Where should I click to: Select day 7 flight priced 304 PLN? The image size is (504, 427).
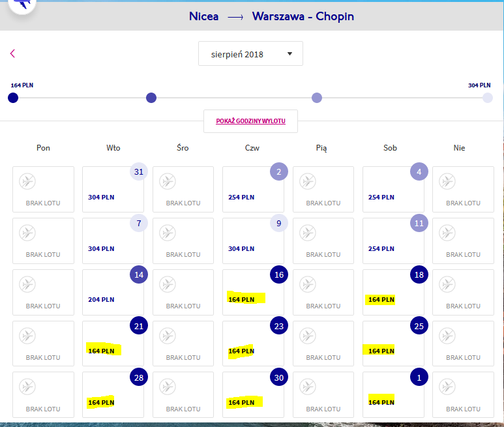(113, 241)
